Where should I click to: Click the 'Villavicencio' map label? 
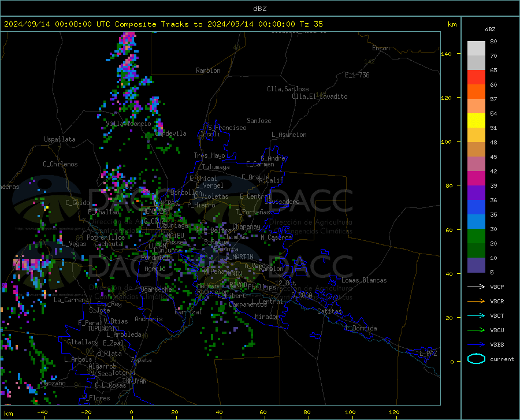pyautogui.click(x=128, y=124)
